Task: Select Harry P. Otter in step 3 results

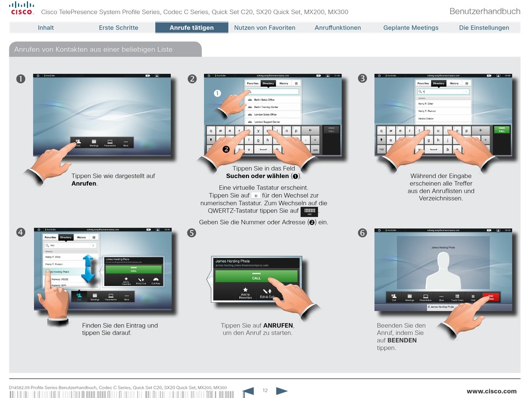Action: 444,104
